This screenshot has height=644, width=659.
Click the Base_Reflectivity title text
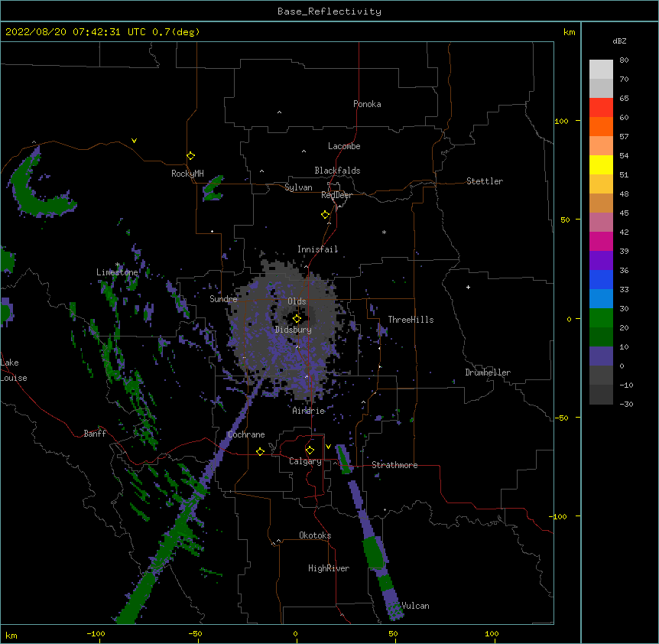point(329,11)
